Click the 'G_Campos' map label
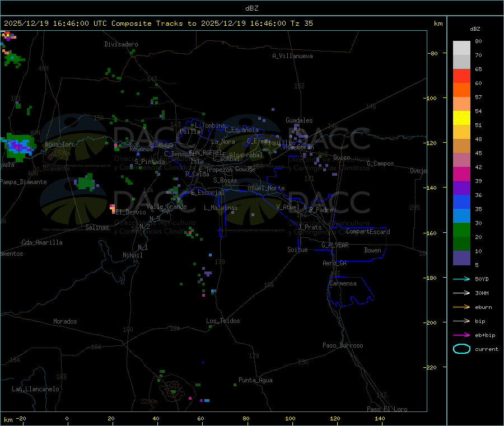 click(x=381, y=163)
